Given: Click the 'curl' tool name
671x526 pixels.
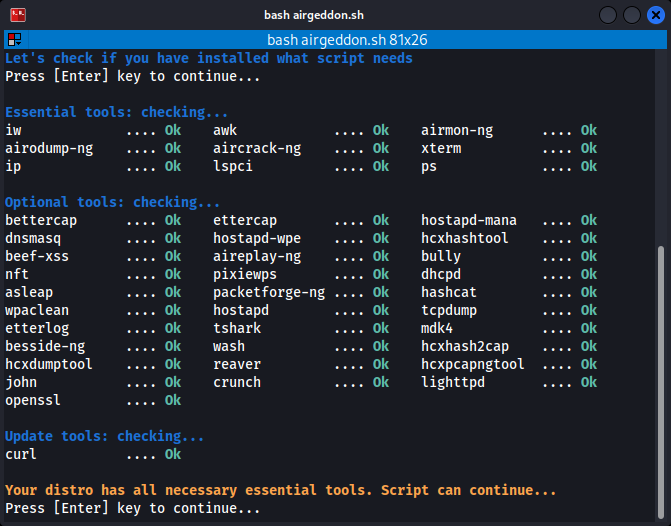Looking at the screenshot, I should [21, 454].
